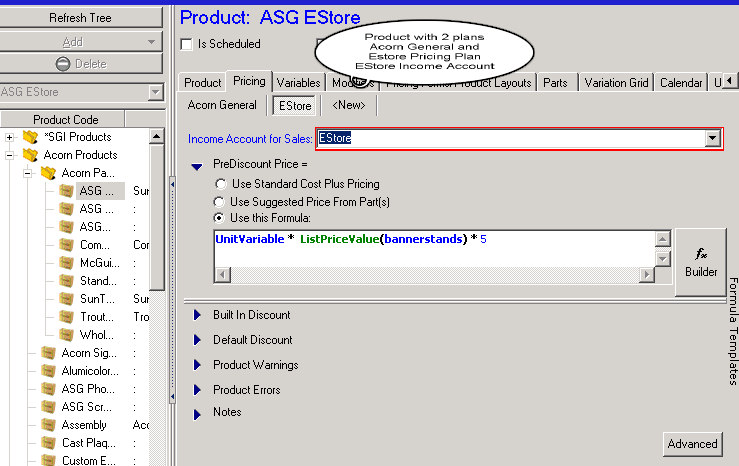Collapse the Acorn Pa... subfolder node
This screenshot has height=466, width=739.
click(x=28, y=173)
